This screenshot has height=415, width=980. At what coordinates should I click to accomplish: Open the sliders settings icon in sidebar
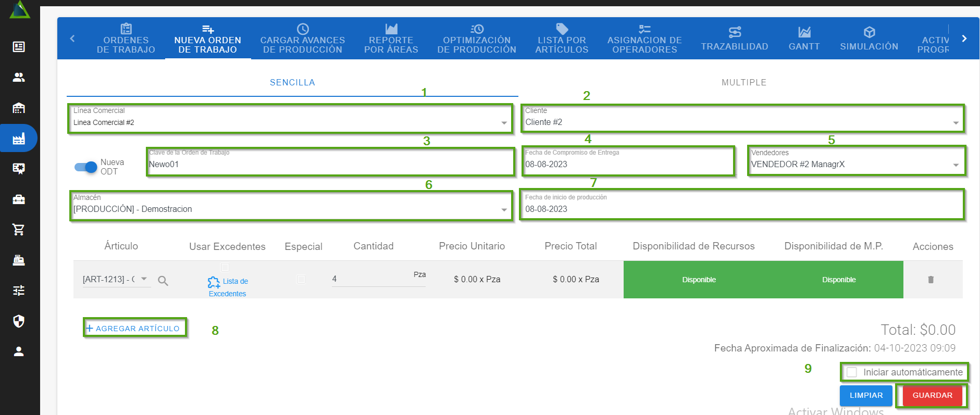click(19, 291)
